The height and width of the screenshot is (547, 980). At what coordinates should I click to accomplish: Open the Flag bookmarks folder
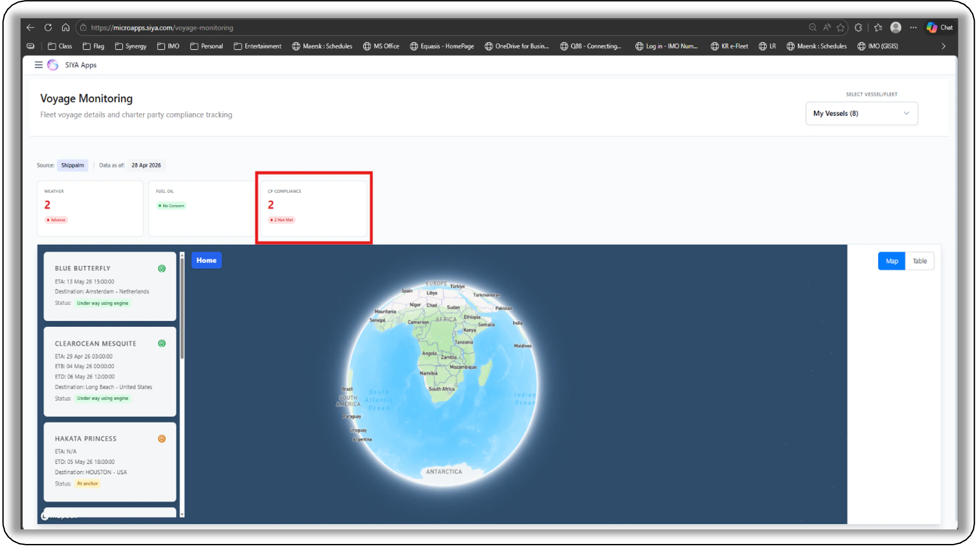pyautogui.click(x=93, y=46)
